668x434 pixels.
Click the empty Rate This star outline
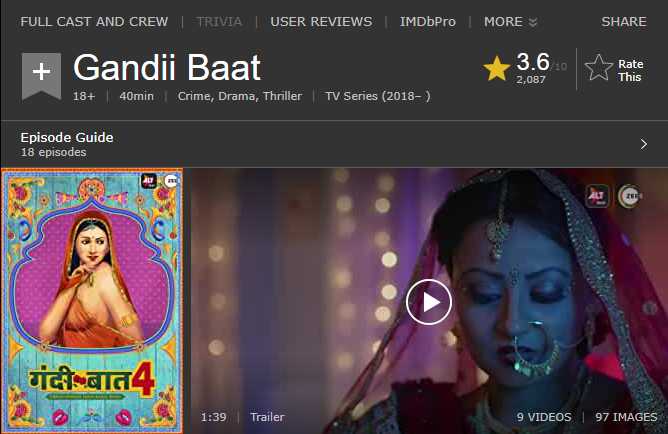click(x=599, y=68)
